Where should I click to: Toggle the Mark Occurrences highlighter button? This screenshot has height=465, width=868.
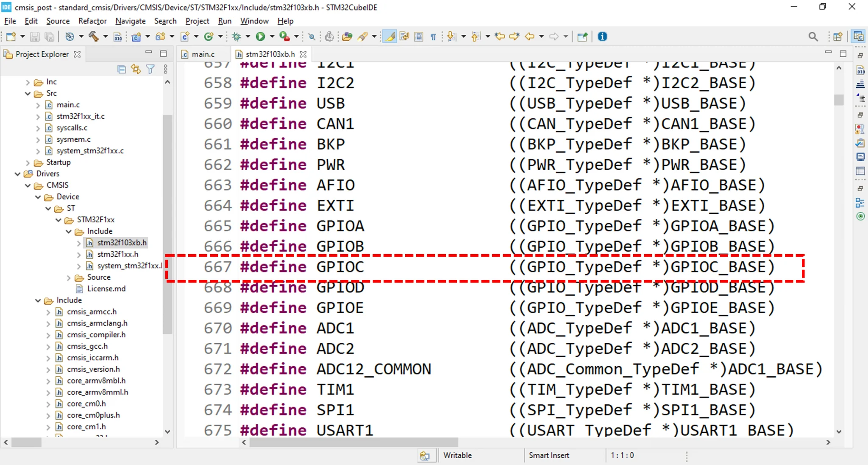(x=389, y=36)
